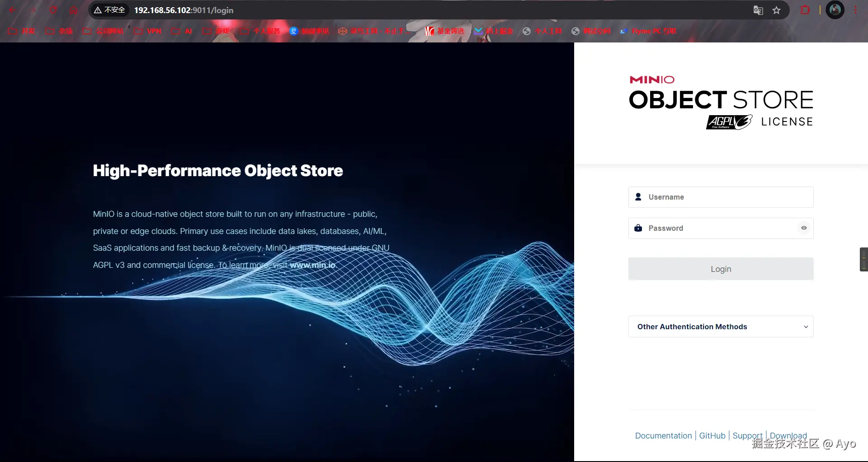
Task: Open the 测试空间 bookmark
Action: [591, 31]
